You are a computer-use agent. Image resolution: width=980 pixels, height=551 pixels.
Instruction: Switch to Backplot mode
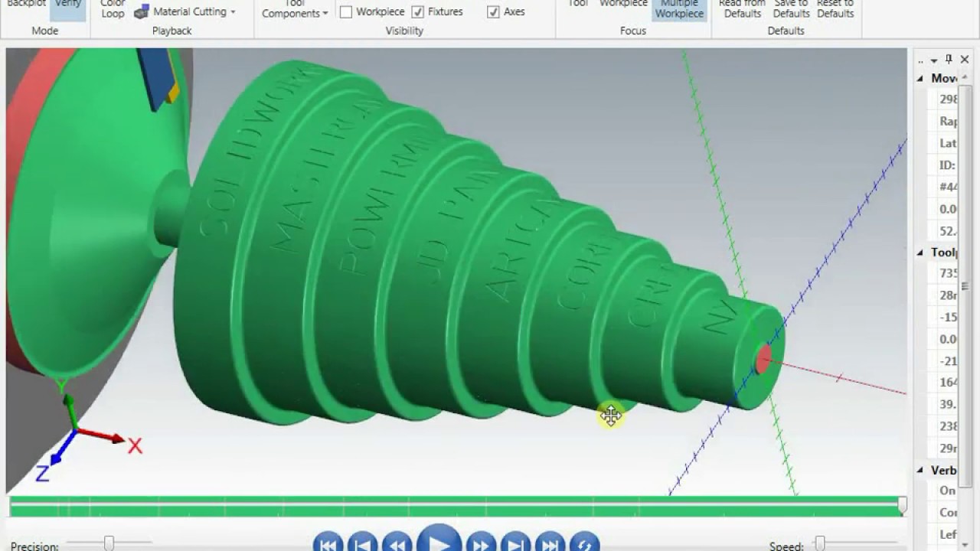(26, 6)
